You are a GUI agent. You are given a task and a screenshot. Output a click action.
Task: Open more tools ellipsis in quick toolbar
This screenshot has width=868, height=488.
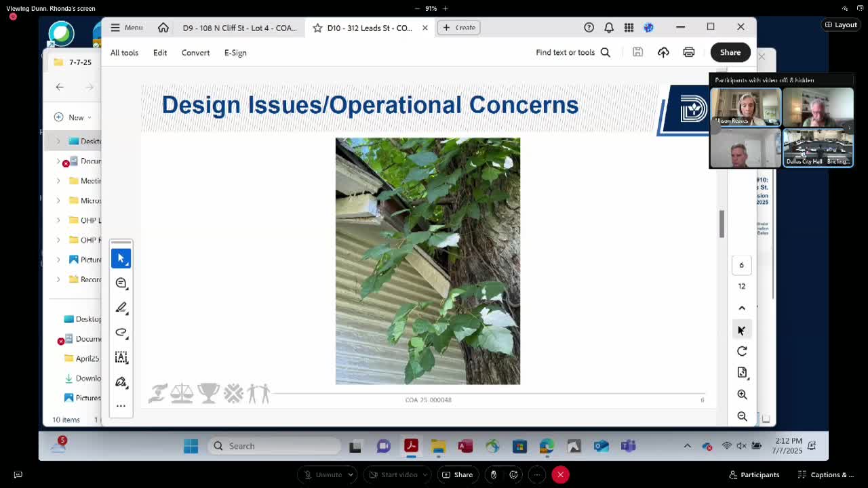121,406
